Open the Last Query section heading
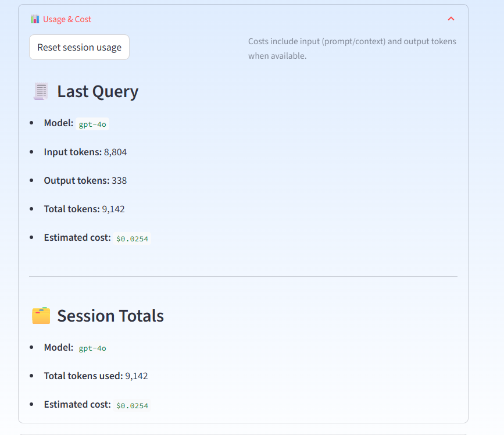Viewport: 504px width, 435px height. (97, 91)
